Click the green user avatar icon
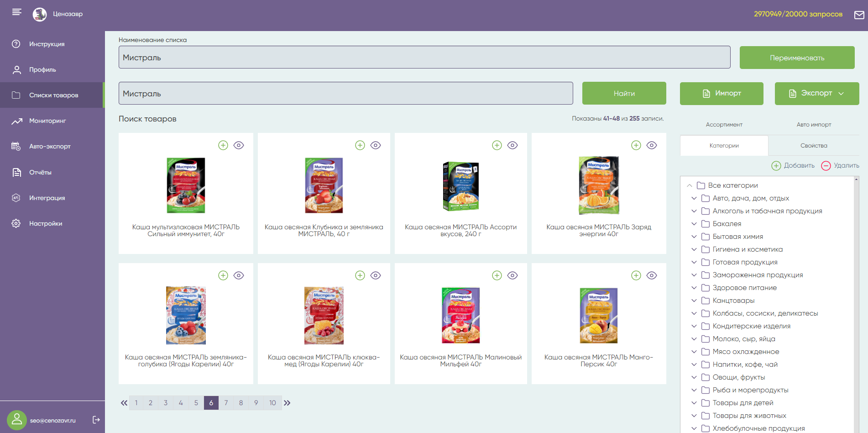 coord(17,420)
